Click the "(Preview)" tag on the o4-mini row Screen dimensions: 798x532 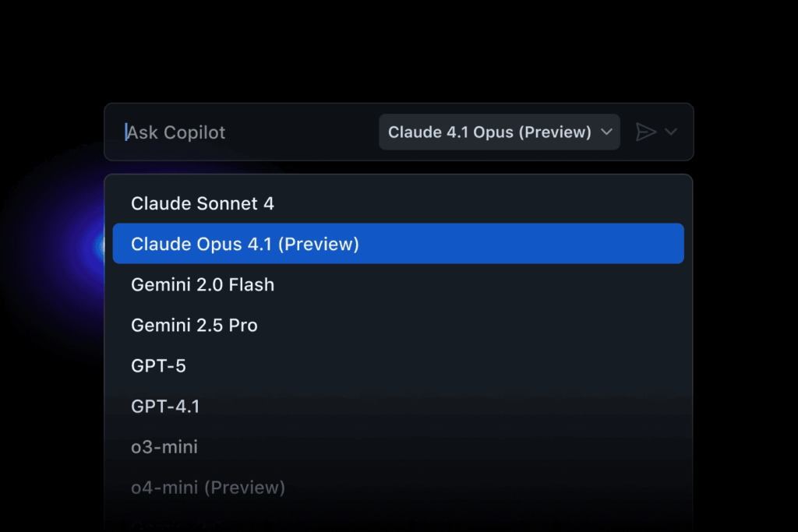(x=244, y=488)
